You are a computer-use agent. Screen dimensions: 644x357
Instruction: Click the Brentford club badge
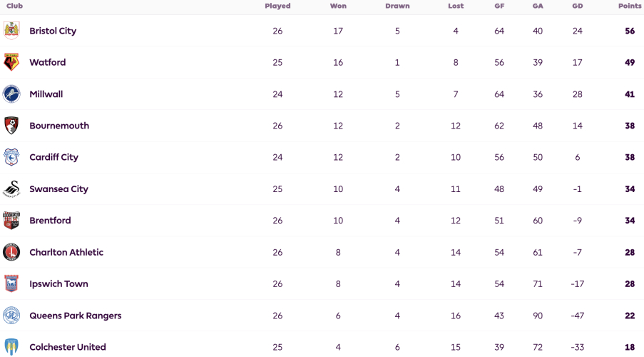click(x=11, y=221)
